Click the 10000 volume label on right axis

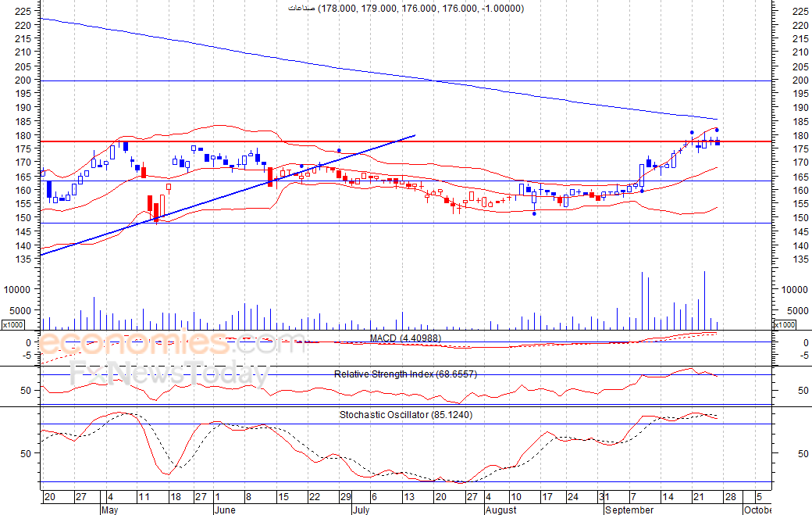click(x=791, y=289)
